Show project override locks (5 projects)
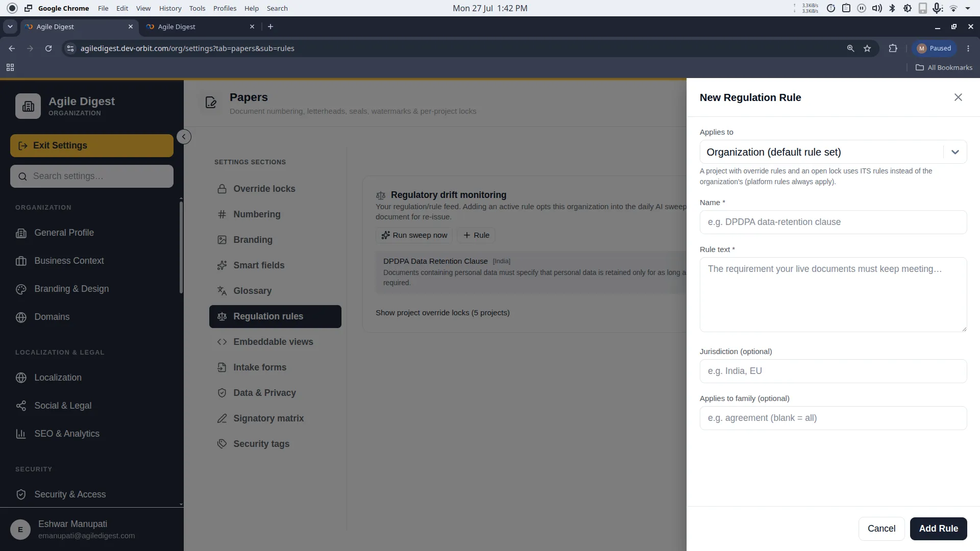The height and width of the screenshot is (551, 980). 443,313
